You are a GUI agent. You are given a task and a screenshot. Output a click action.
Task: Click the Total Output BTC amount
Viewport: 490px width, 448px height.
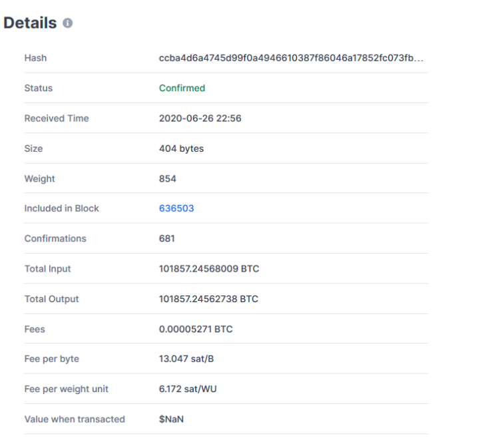pos(209,299)
